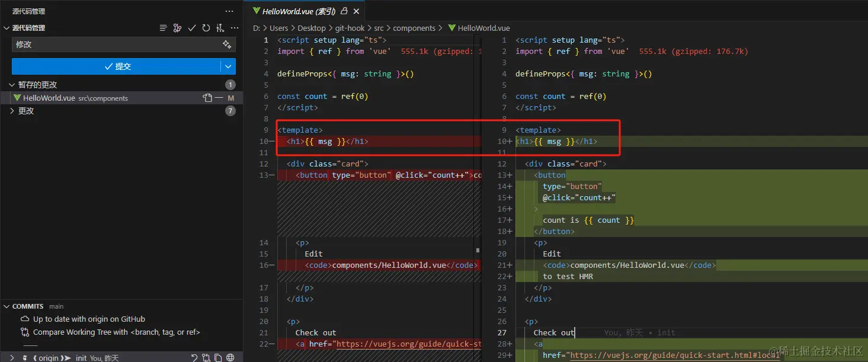The width and height of the screenshot is (868, 362).
Task: Click the blue 提交 commit button
Action: pyautogui.click(x=117, y=66)
